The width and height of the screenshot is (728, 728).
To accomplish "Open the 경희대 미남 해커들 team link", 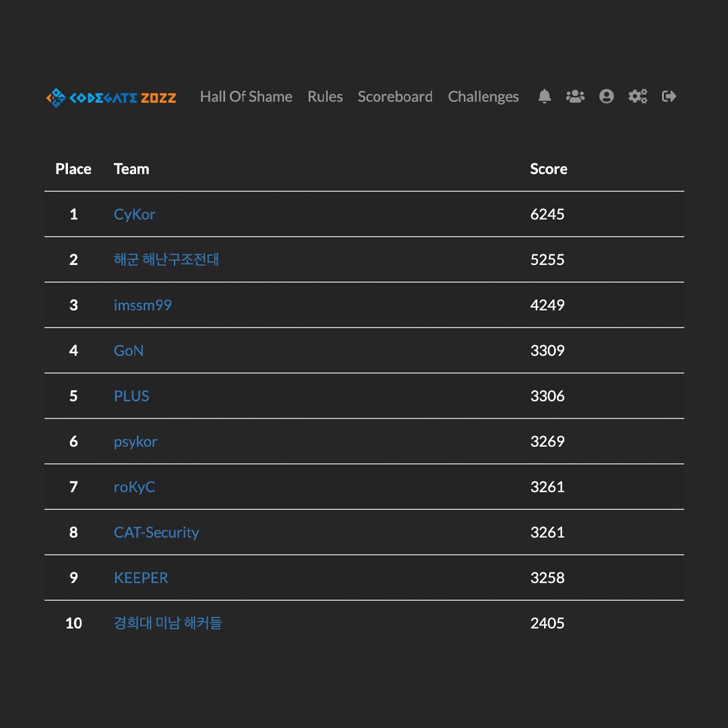I will 168,623.
